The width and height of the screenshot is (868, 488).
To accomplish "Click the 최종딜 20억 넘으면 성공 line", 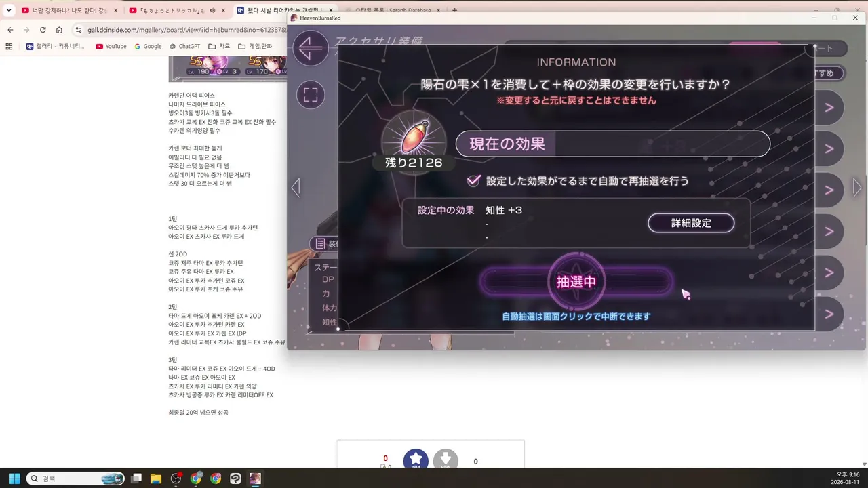I will pyautogui.click(x=198, y=413).
